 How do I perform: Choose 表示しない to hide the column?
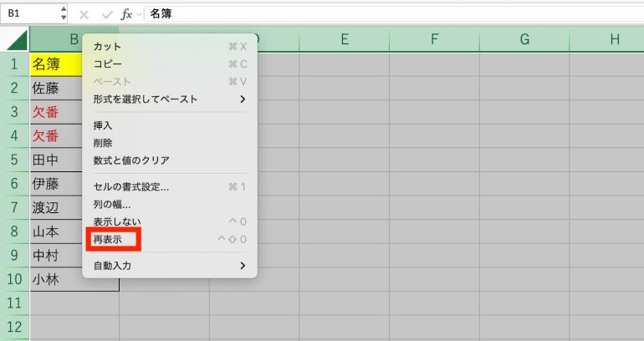(x=116, y=221)
